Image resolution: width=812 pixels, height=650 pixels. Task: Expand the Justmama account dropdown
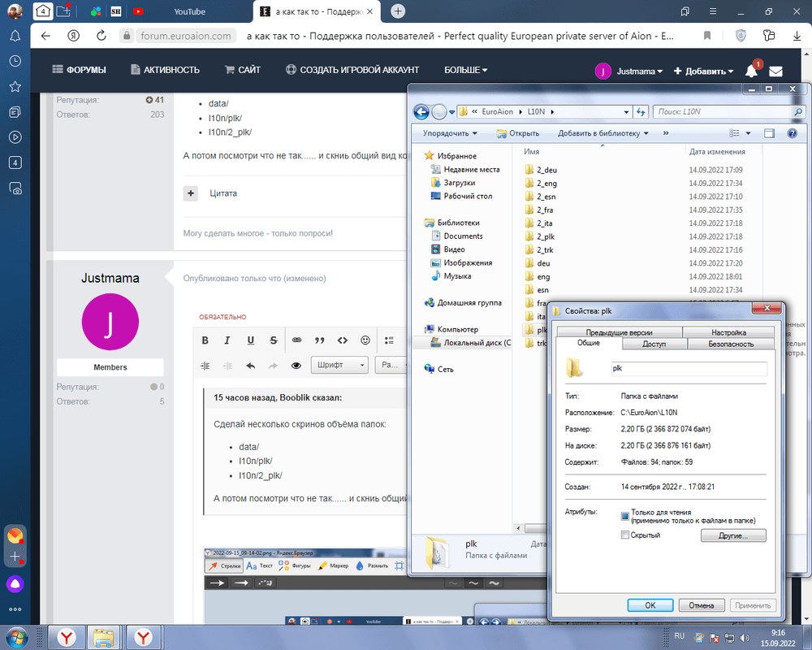629,71
